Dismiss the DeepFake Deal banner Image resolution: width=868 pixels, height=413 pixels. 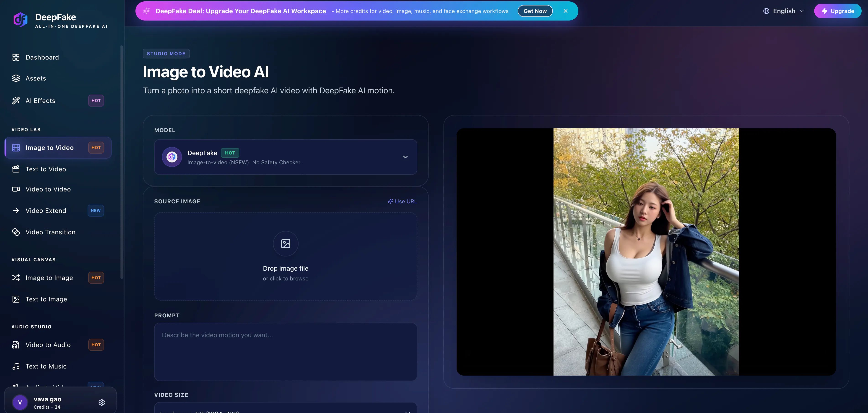coord(565,11)
